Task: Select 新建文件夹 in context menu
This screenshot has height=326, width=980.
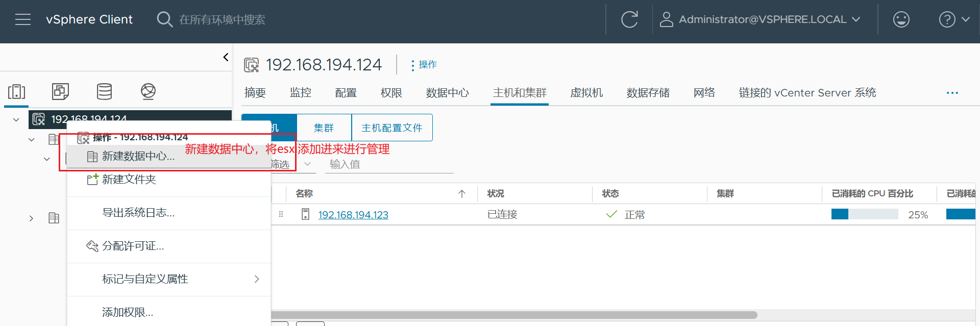Action: [168, 180]
